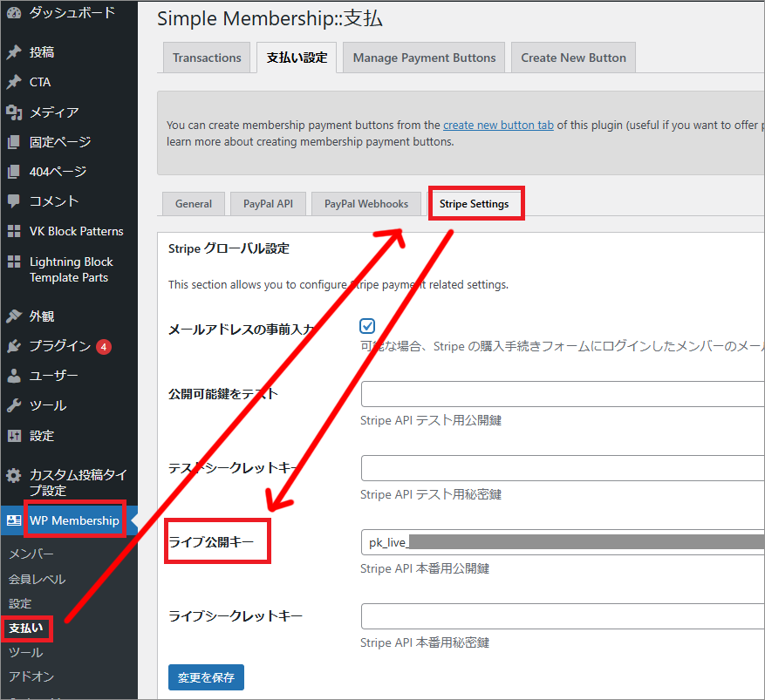Open 会員レベル submenu item
Image resolution: width=765 pixels, height=700 pixels.
[x=38, y=579]
